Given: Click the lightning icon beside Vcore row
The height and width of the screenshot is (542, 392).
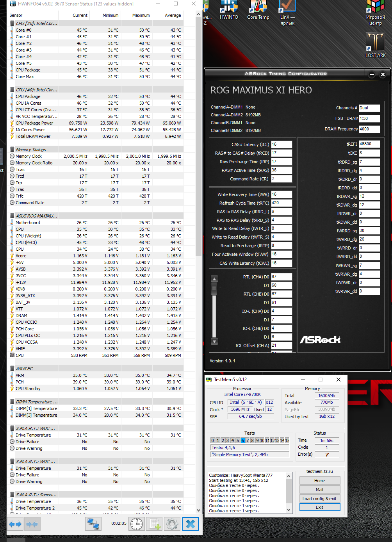Looking at the screenshot, I should pyautogui.click(x=12, y=256).
